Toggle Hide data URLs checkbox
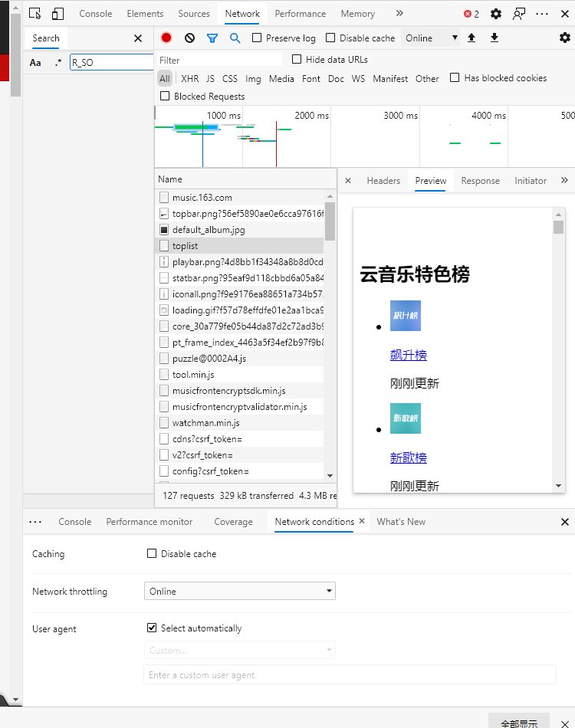Image resolution: width=575 pixels, height=728 pixels. 297,59
